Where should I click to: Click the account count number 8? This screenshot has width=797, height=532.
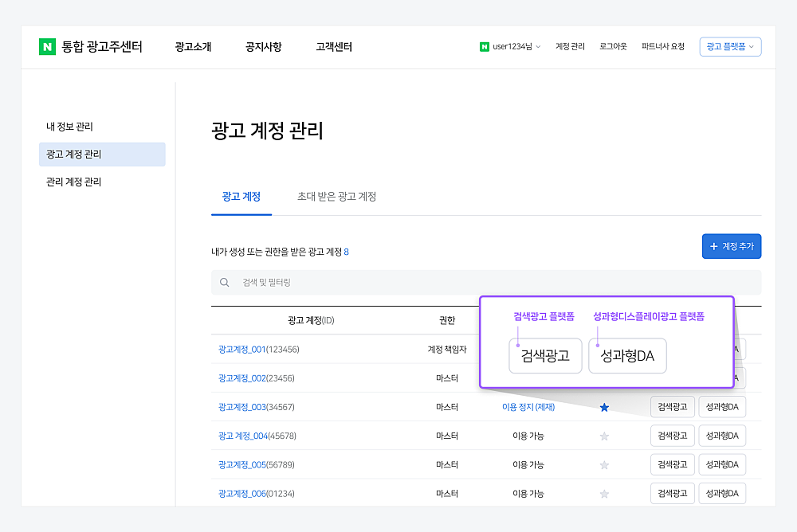[x=347, y=252]
